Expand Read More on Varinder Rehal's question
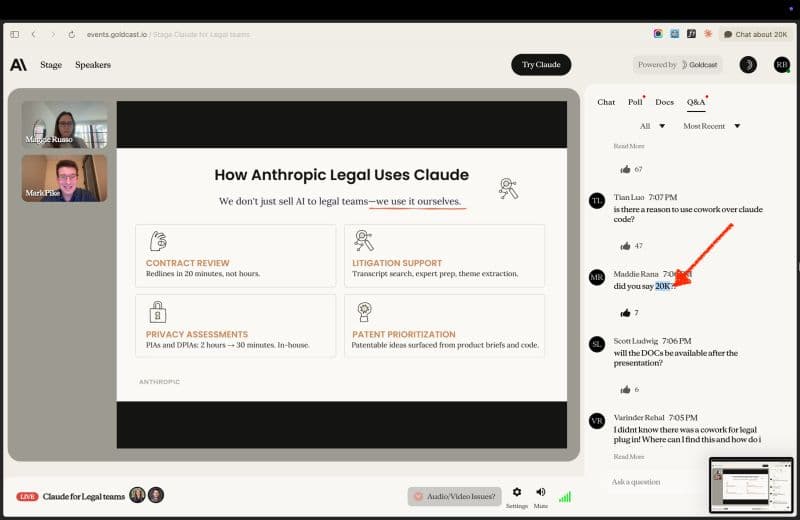Viewport: 800px width, 520px height. [629, 456]
